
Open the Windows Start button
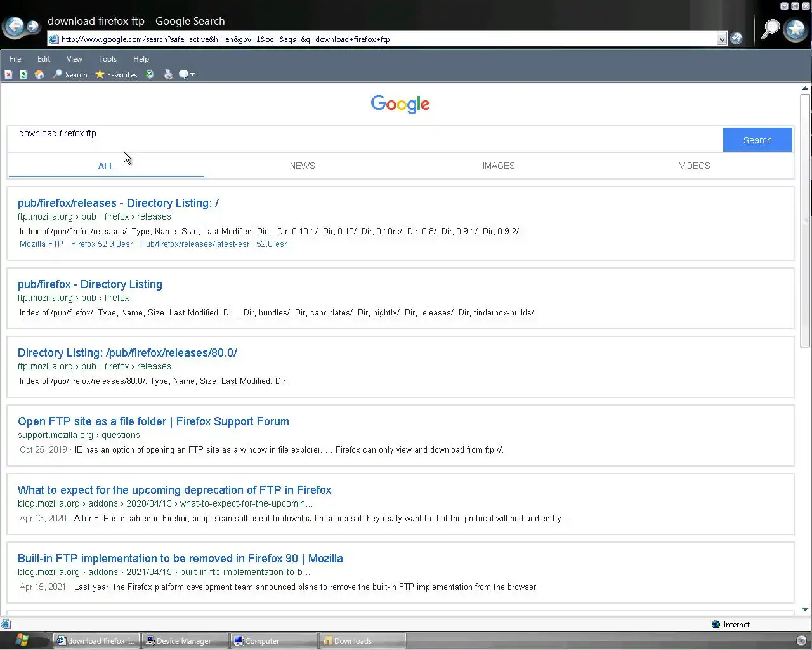point(23,640)
